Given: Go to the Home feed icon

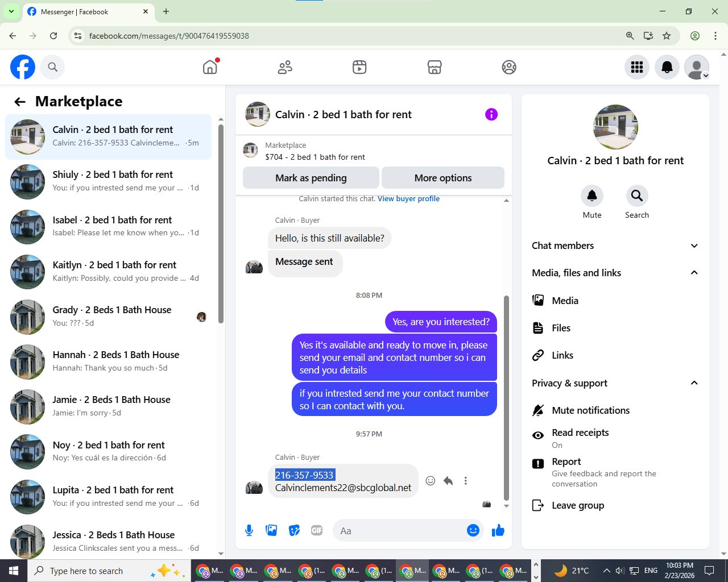Looking at the screenshot, I should [210, 67].
